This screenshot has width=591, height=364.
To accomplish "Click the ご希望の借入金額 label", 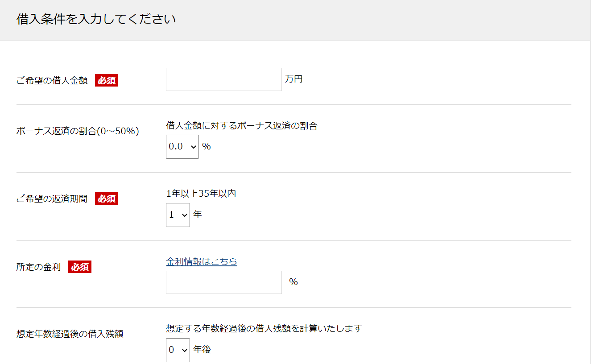I will (x=52, y=81).
